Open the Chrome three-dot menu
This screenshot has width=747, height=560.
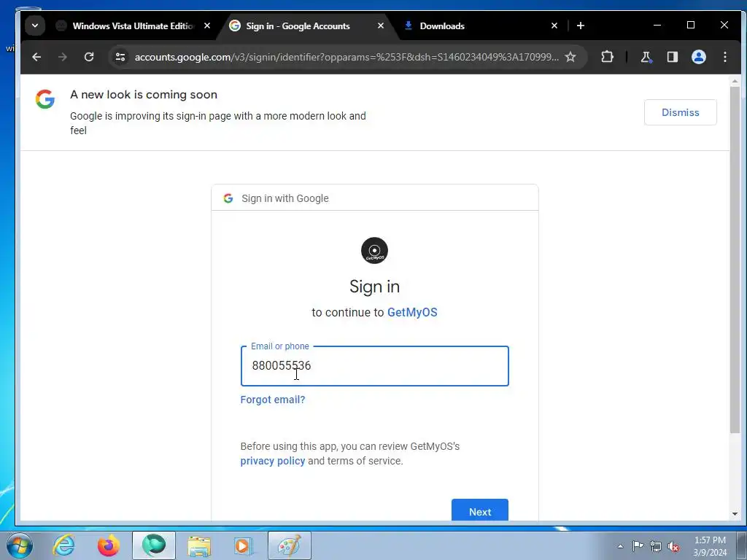click(724, 57)
